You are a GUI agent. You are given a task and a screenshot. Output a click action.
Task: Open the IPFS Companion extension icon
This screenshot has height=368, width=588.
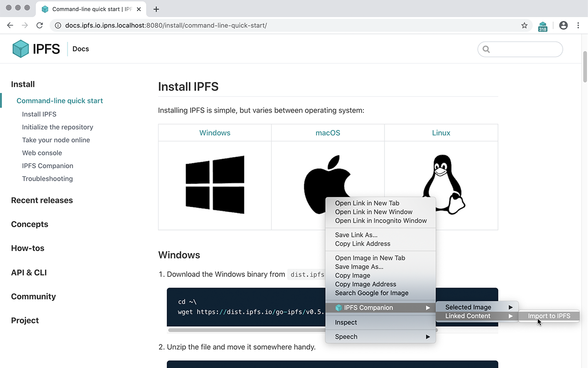[x=543, y=25]
